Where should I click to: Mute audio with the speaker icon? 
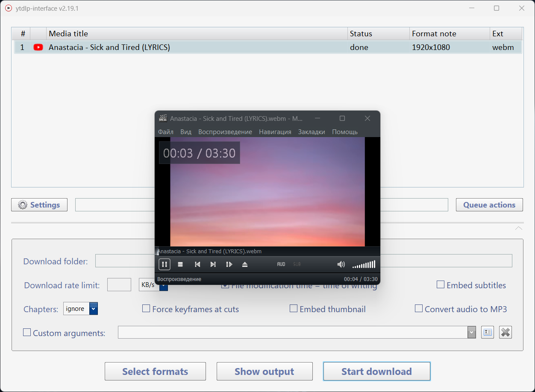(341, 264)
